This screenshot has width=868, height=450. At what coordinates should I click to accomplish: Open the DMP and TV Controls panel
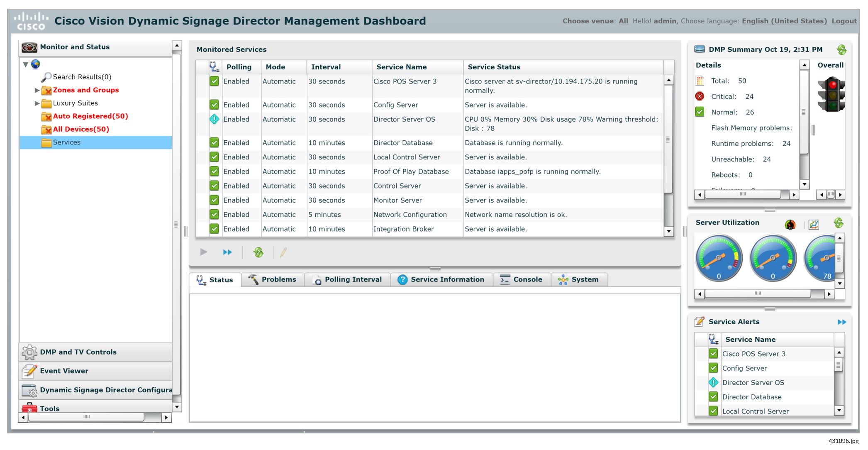pos(78,352)
